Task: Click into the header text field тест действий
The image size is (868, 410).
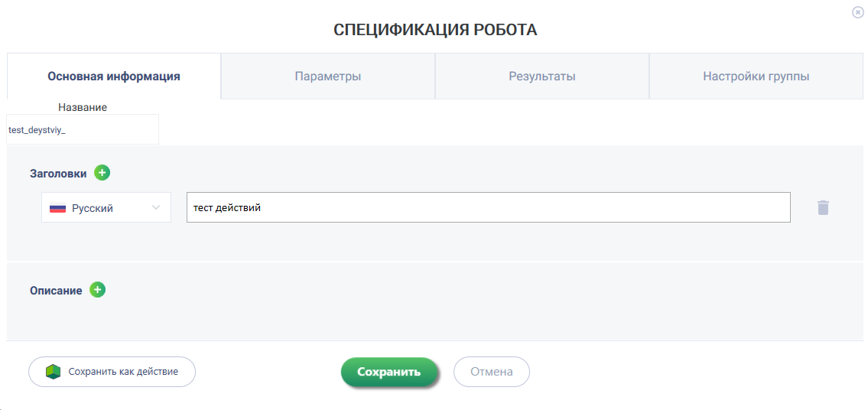Action: 488,208
